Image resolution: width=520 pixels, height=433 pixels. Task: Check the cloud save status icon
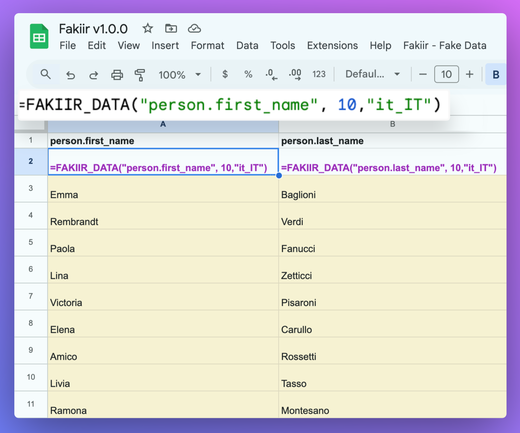(x=194, y=29)
